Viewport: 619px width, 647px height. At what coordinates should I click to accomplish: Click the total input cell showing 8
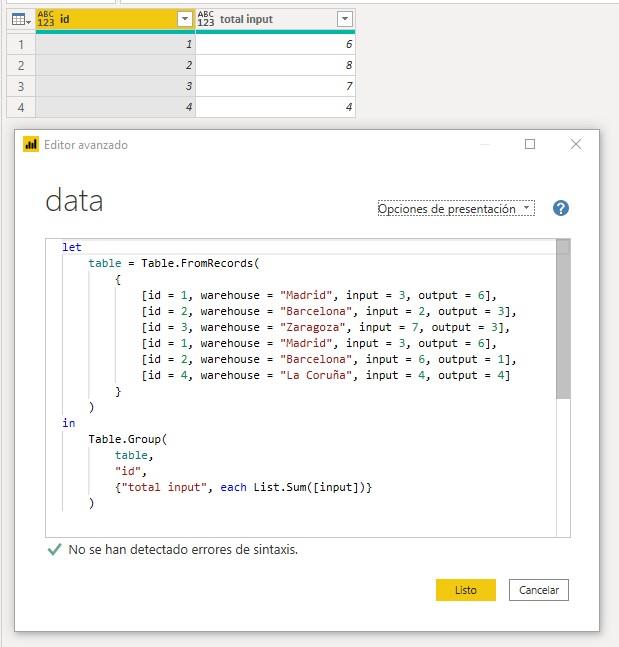pyautogui.click(x=275, y=65)
